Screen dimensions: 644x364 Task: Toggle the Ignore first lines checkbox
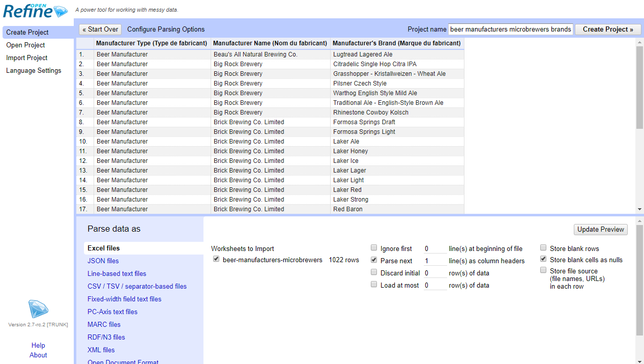coord(374,248)
